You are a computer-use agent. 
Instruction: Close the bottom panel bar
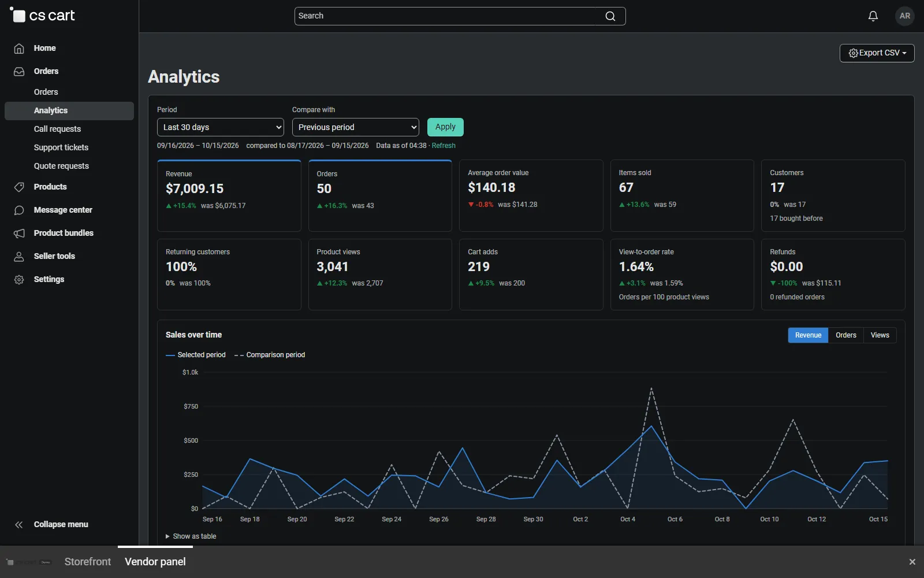[x=912, y=562]
